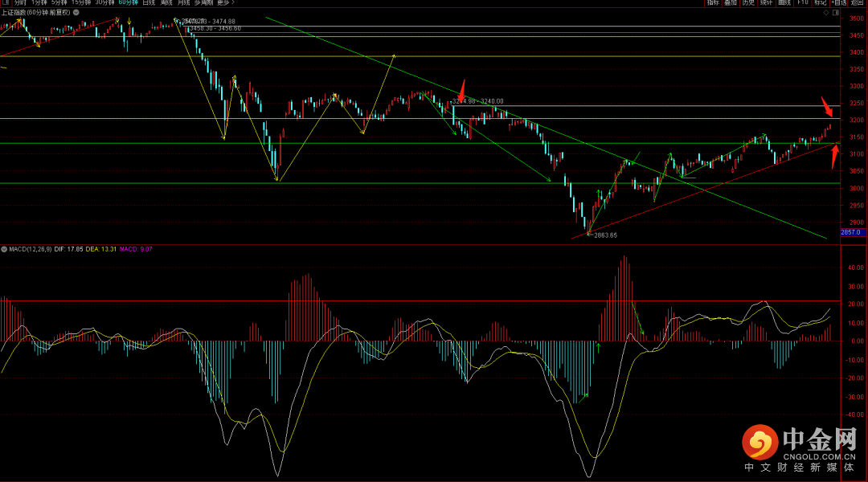Open the 指标 indicators button
Screen dimensions: 868x482
click(x=713, y=3)
